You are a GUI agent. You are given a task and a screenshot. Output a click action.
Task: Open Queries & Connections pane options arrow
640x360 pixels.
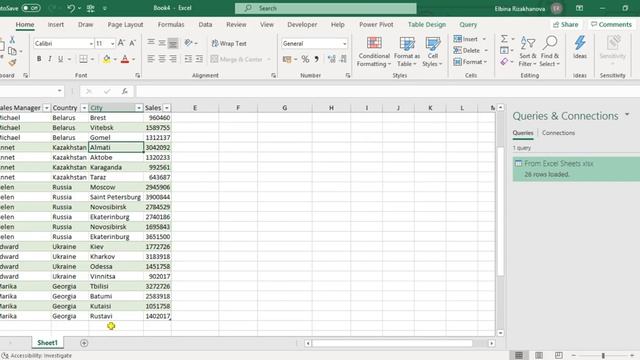(x=627, y=115)
